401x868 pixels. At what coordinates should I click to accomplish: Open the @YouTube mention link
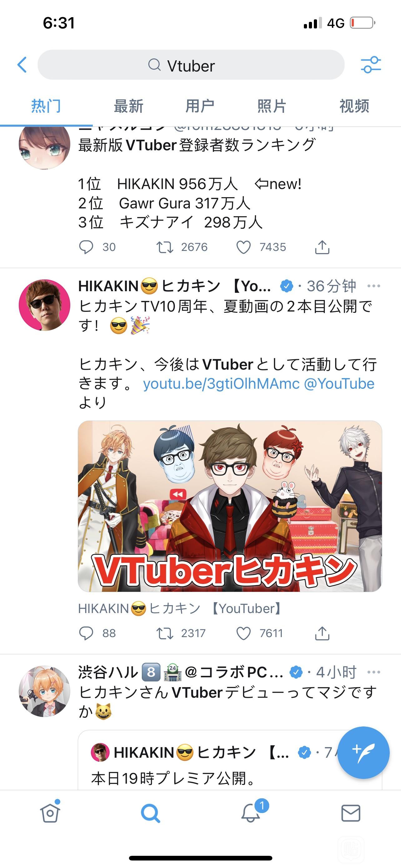point(339,384)
